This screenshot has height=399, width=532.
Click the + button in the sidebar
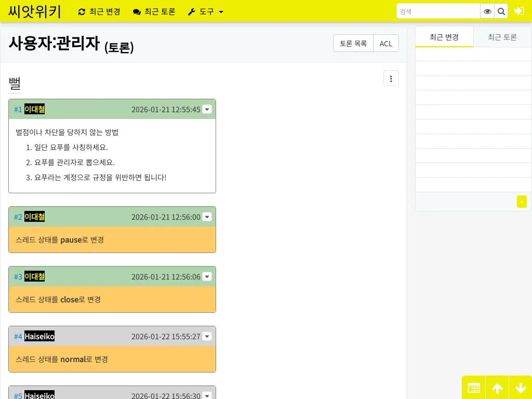[522, 202]
